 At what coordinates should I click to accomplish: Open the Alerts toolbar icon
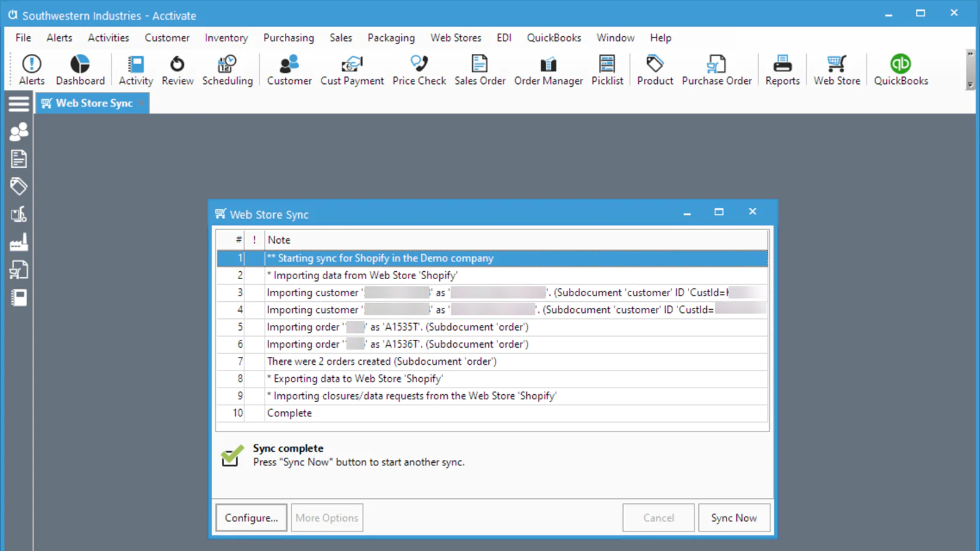[x=31, y=70]
